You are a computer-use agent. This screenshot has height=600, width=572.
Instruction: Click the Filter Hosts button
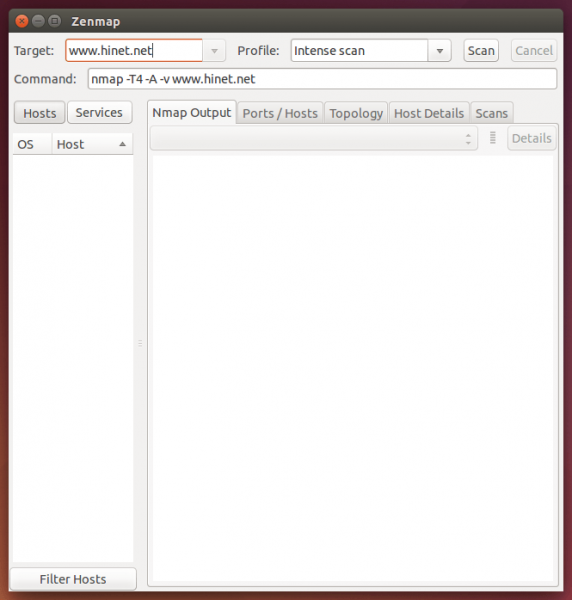point(73,579)
